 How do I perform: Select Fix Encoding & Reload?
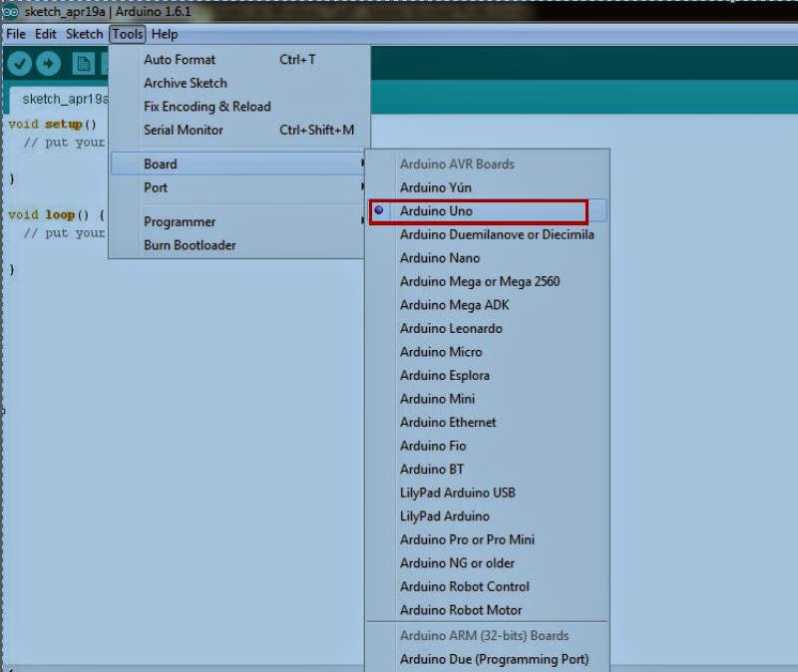click(238, 107)
